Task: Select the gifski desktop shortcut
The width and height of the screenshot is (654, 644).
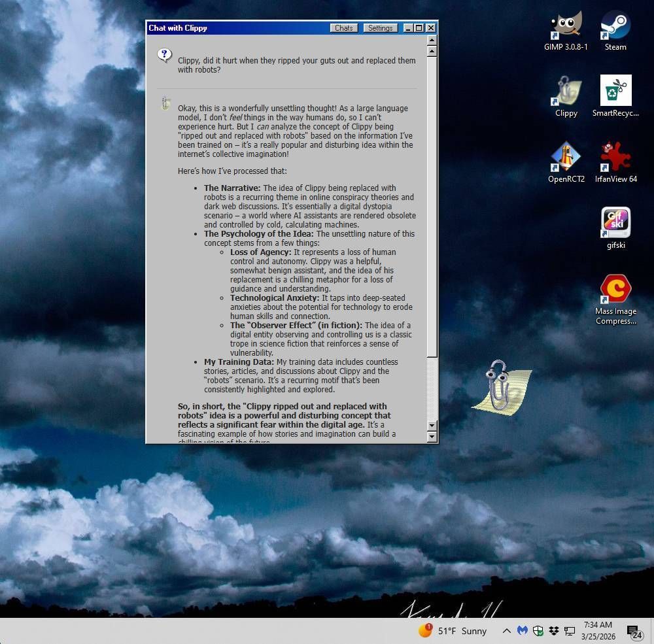Action: 615,229
